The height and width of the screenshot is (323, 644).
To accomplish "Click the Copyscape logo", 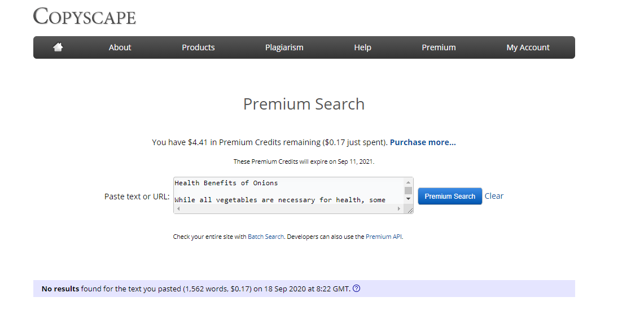I will coord(85,16).
